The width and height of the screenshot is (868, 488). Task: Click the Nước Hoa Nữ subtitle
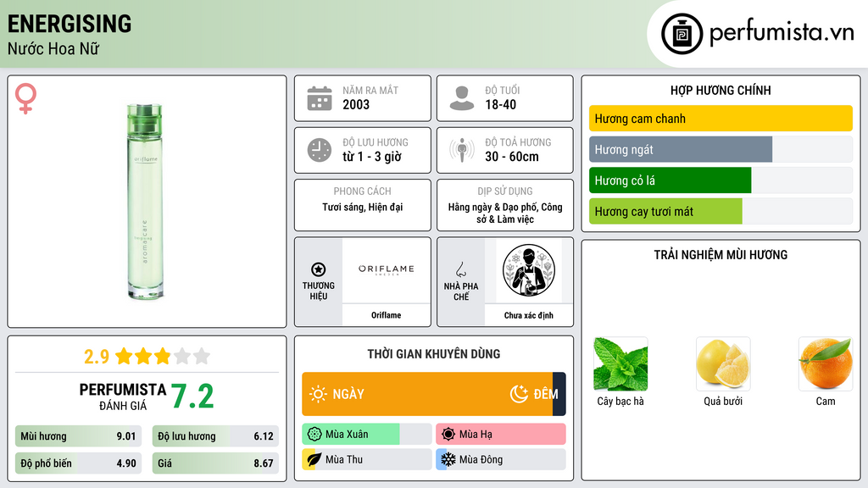(53, 48)
